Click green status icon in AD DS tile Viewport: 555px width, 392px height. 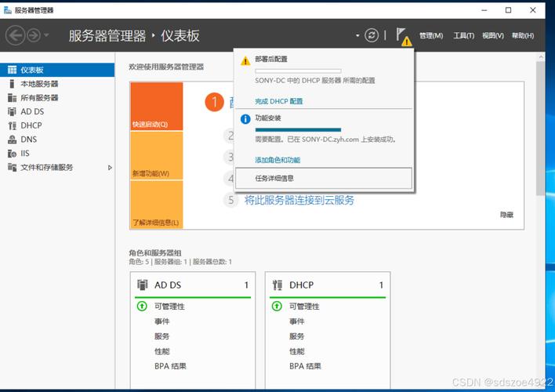tap(142, 306)
